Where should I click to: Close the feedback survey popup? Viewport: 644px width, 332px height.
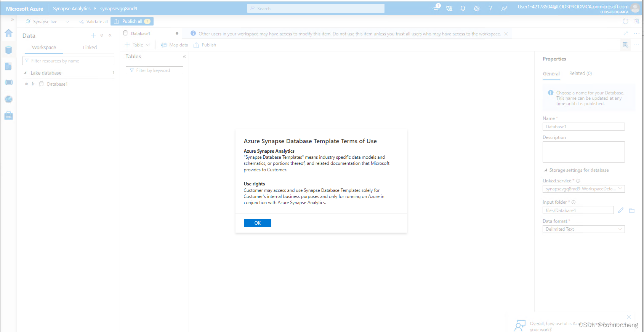[629, 317]
